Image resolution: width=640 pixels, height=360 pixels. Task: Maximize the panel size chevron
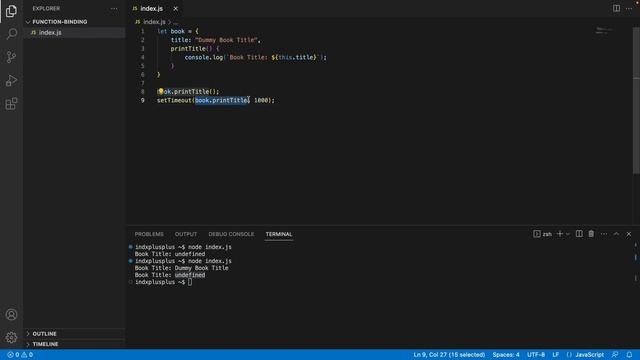616,234
